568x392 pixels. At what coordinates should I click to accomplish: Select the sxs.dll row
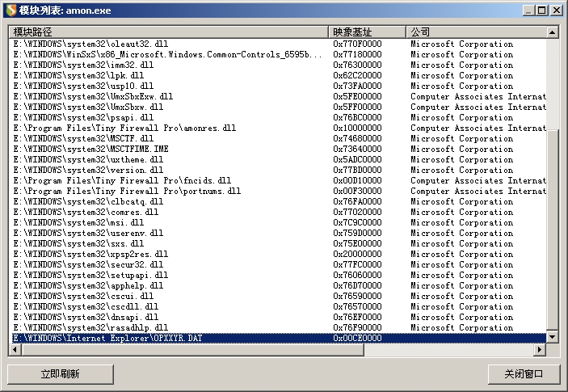tap(278, 243)
